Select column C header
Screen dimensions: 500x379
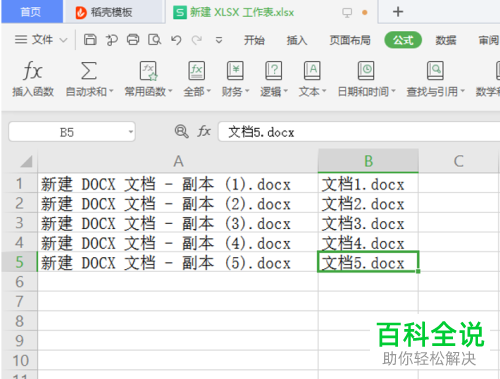[459, 161]
